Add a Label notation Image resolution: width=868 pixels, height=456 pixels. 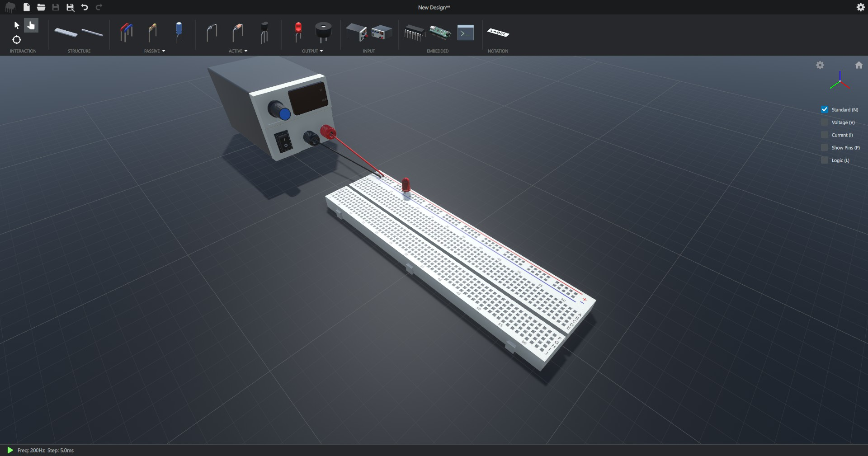498,33
